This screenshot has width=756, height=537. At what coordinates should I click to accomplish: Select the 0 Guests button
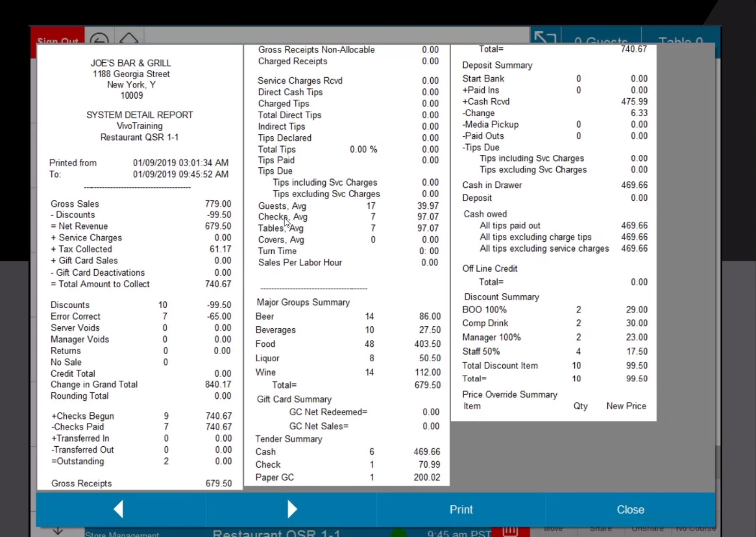601,42
